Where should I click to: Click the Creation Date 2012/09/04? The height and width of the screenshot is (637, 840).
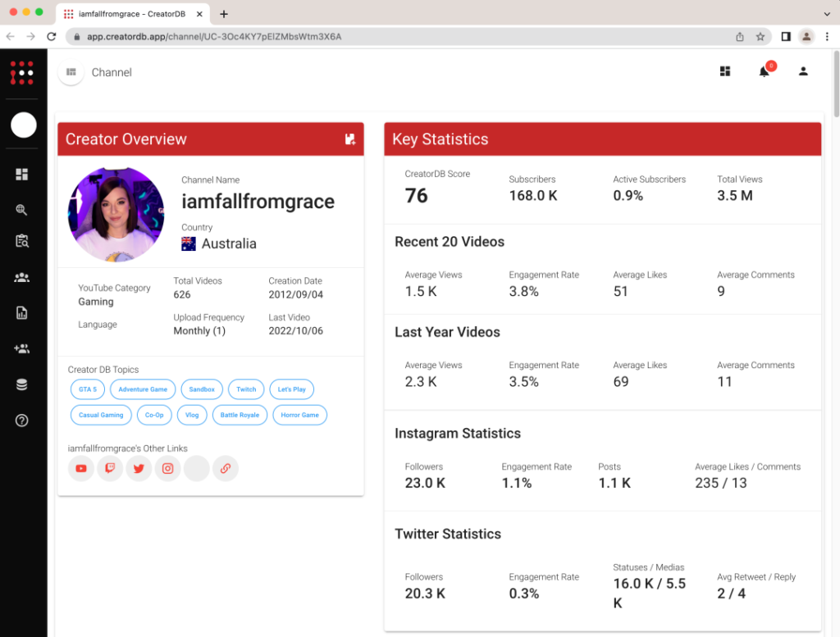[295, 294]
